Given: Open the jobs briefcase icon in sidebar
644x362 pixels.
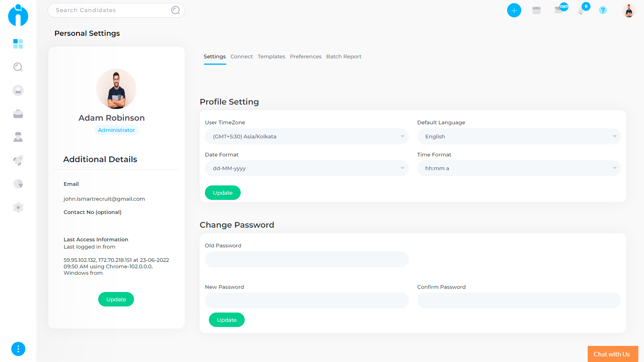Looking at the screenshot, I should [x=18, y=114].
